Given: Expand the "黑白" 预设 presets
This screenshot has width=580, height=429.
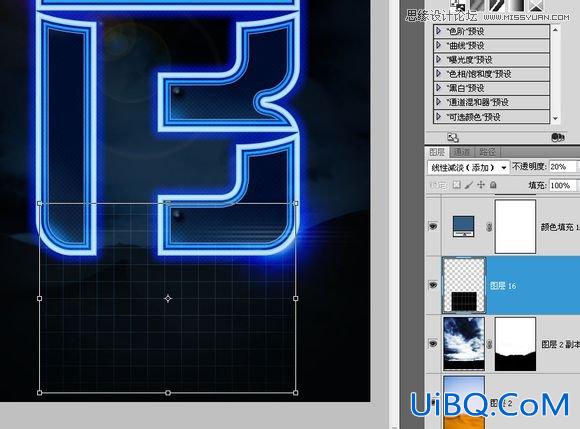Looking at the screenshot, I should pyautogui.click(x=439, y=88).
